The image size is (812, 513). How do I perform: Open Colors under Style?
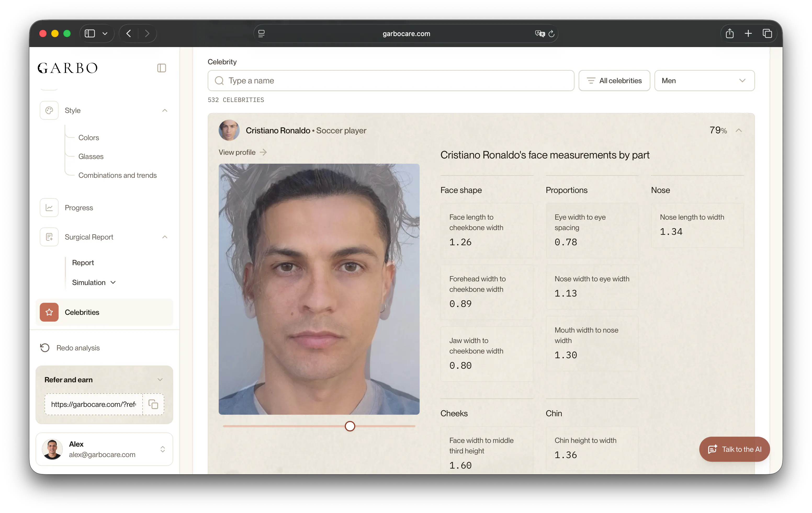89,138
